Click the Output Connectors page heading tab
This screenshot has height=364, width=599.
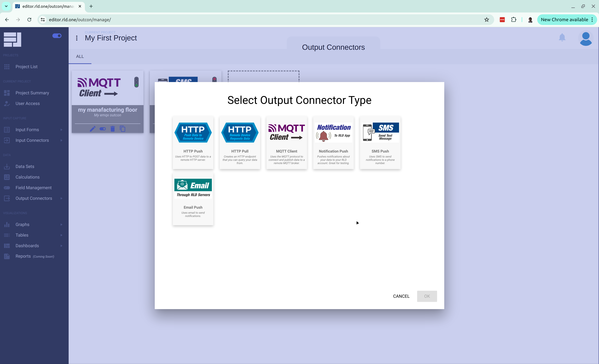coord(333,47)
